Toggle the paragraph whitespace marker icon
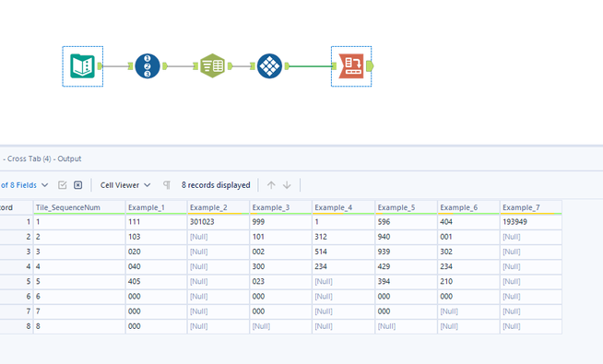 [167, 185]
